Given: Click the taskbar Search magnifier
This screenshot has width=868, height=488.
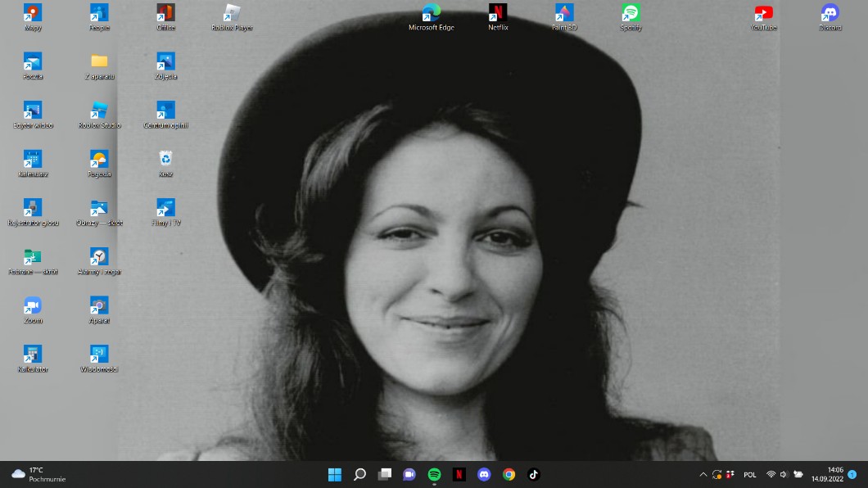Looking at the screenshot, I should 359,474.
